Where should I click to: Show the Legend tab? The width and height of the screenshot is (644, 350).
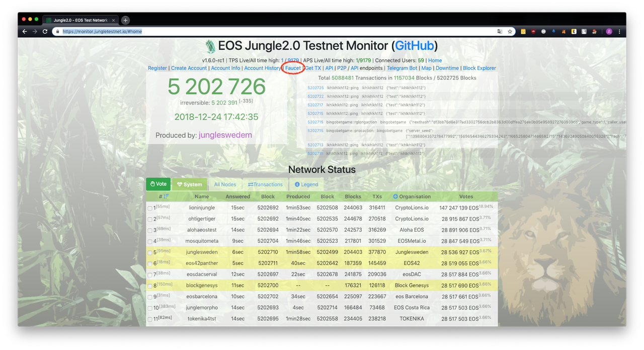click(306, 184)
